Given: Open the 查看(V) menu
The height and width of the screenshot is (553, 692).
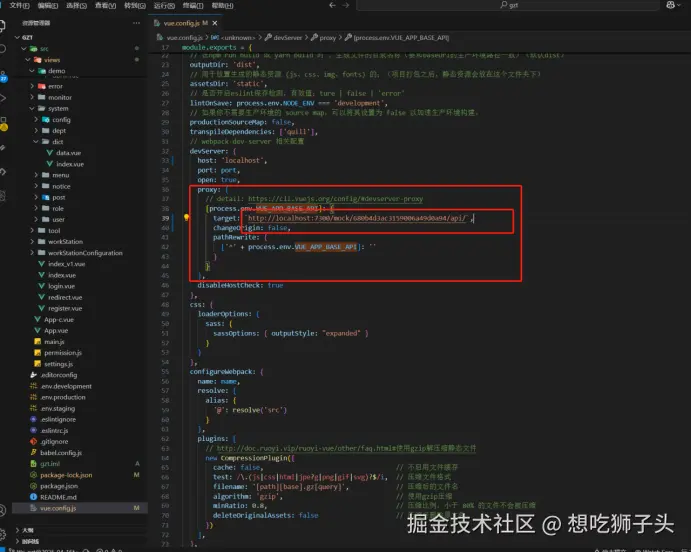Looking at the screenshot, I should (x=105, y=5).
